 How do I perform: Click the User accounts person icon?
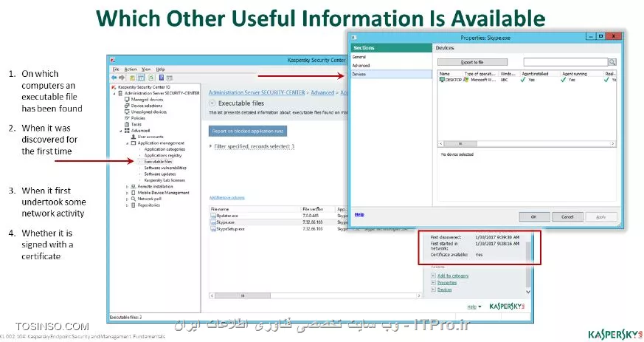(x=134, y=137)
